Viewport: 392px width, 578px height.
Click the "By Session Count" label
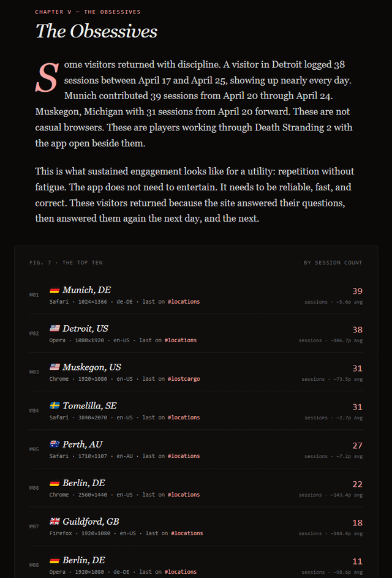(x=333, y=263)
